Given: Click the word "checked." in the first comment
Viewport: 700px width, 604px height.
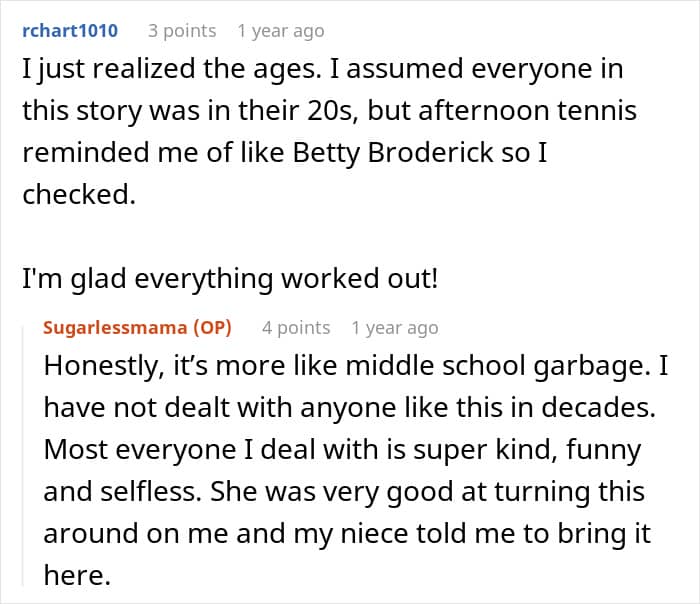Looking at the screenshot, I should (x=76, y=194).
